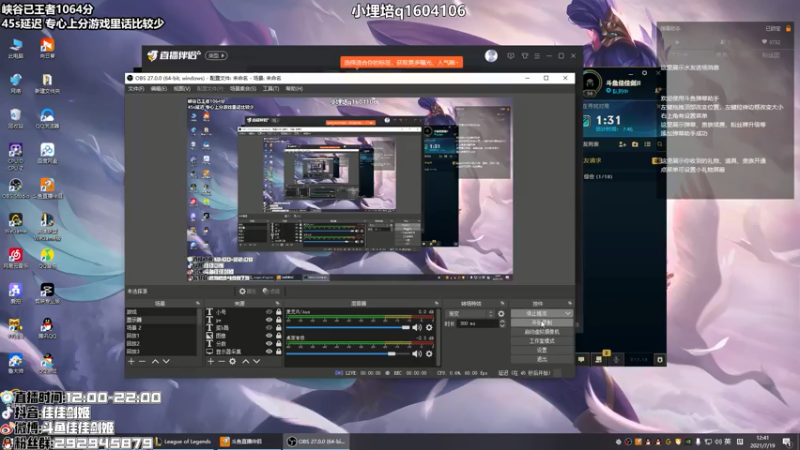
Task: Move the scene down in the Scenes panel
Action: (166, 361)
